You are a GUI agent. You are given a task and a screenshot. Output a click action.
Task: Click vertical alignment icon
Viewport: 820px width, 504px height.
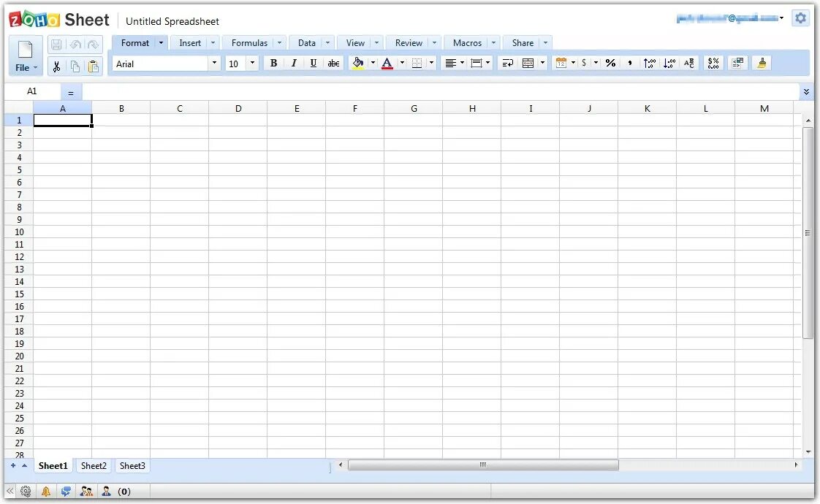point(476,64)
